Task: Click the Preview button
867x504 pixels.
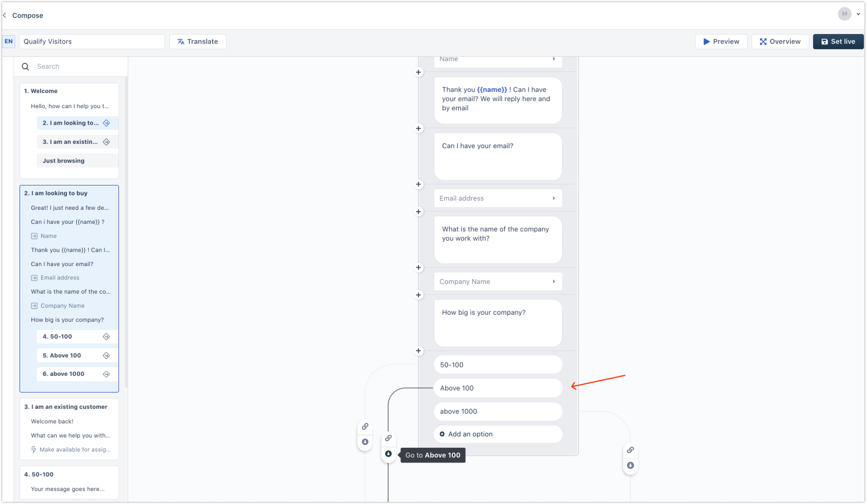Action: [x=721, y=41]
